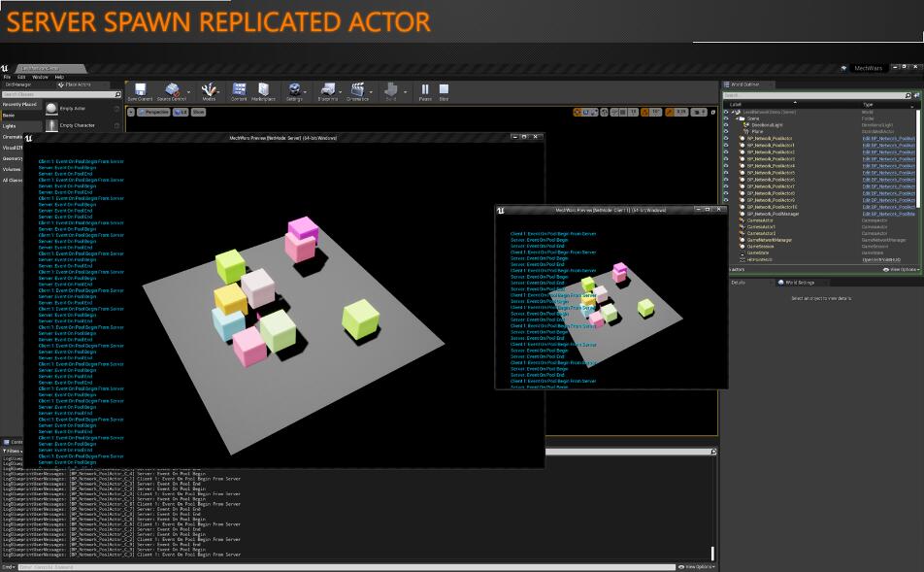924x572 pixels.
Task: Open the Marketplace icon
Action: click(x=263, y=91)
